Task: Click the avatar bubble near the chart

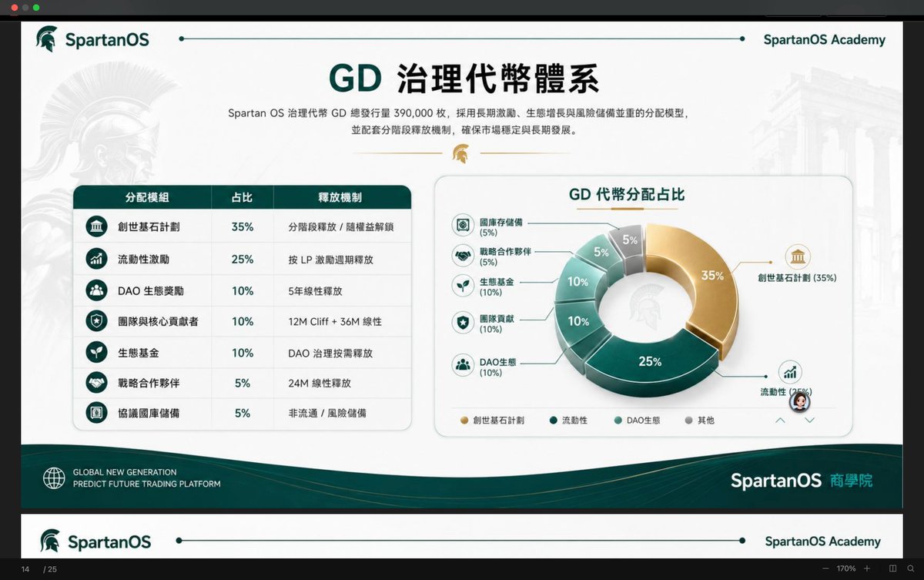Action: point(800,401)
